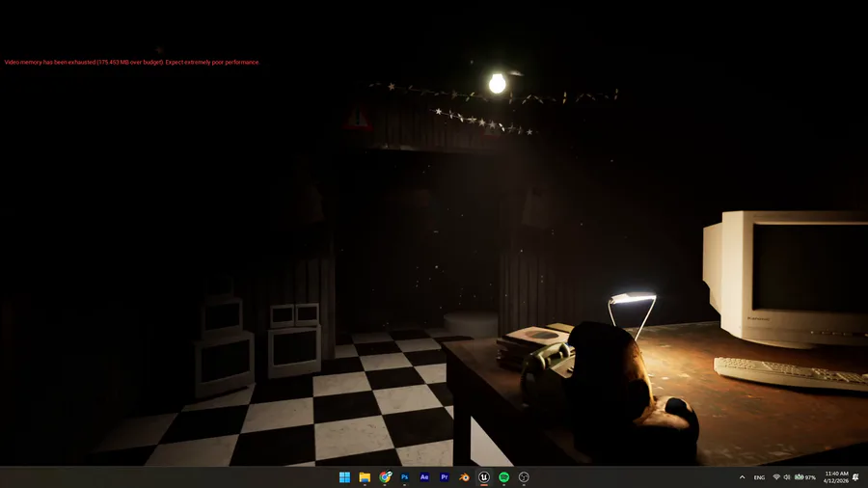The height and width of the screenshot is (488, 868).
Task: Click the video memory exhausted warning text
Action: 132,62
